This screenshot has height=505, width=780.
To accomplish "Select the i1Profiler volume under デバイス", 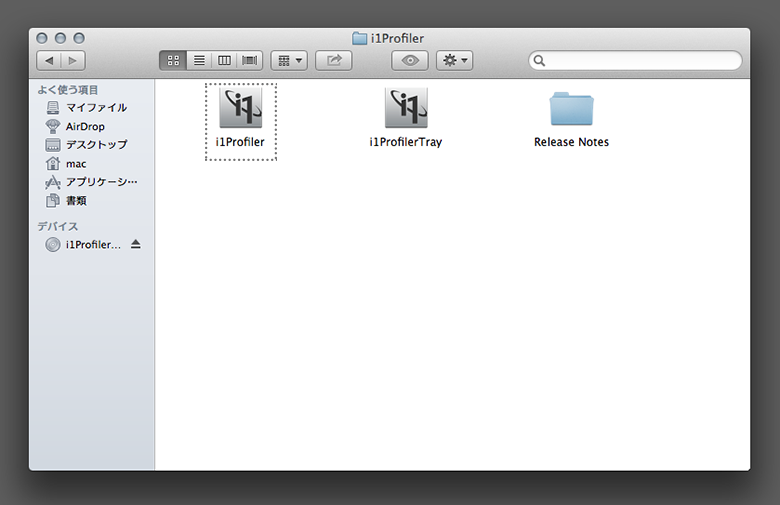I will (x=92, y=245).
